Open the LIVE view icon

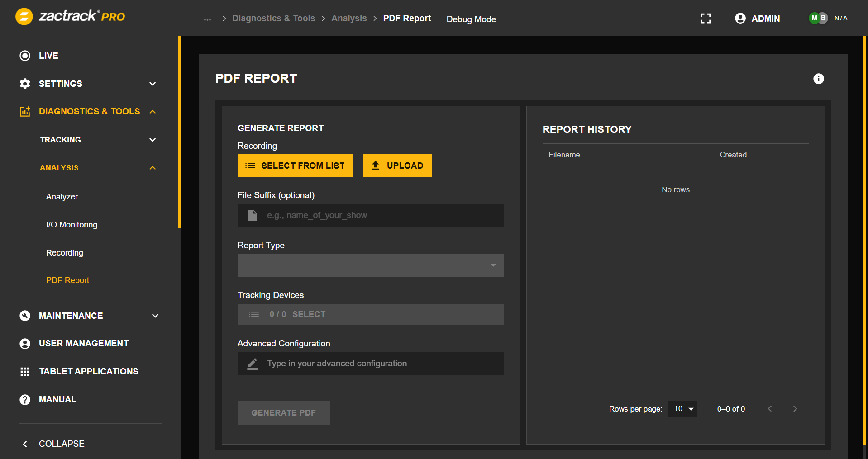[25, 56]
